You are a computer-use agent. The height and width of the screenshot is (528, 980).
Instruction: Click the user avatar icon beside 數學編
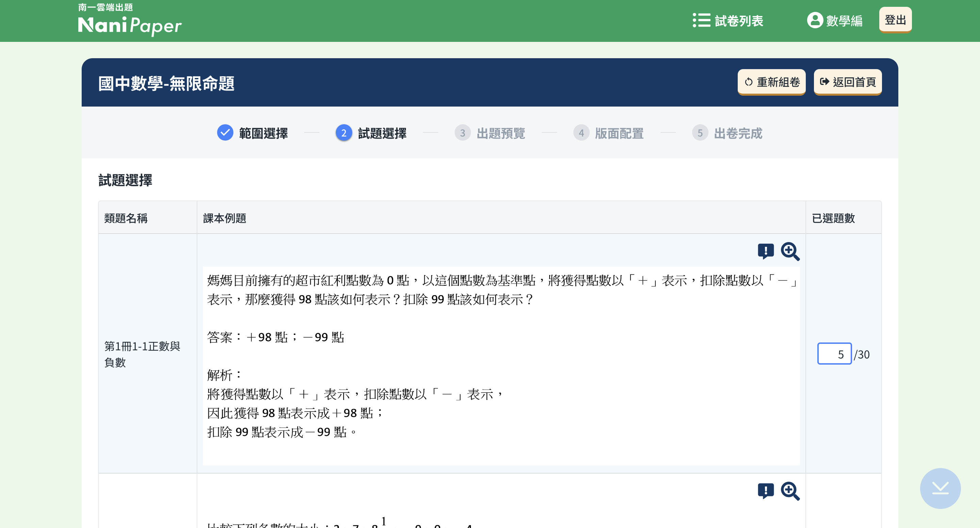click(815, 20)
